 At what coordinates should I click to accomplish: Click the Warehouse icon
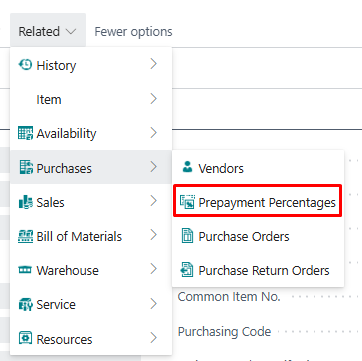(x=25, y=270)
